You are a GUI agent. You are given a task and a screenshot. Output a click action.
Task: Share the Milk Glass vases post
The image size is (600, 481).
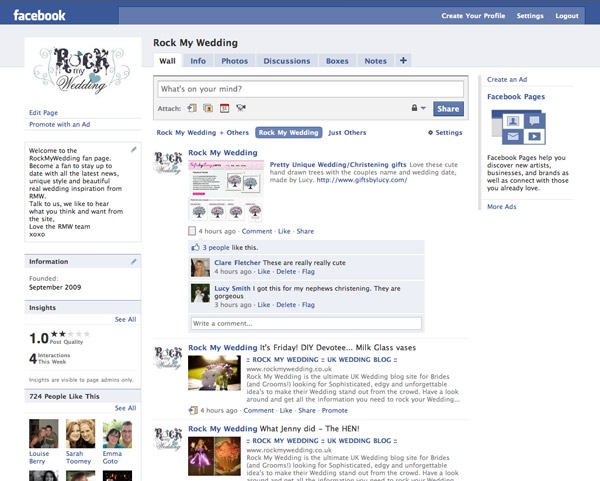click(x=307, y=410)
